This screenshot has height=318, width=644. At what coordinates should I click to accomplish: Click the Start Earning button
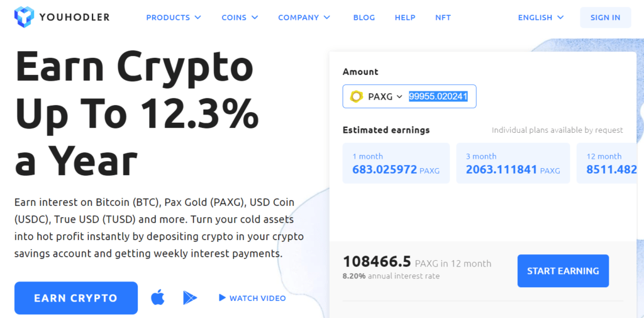[563, 271]
